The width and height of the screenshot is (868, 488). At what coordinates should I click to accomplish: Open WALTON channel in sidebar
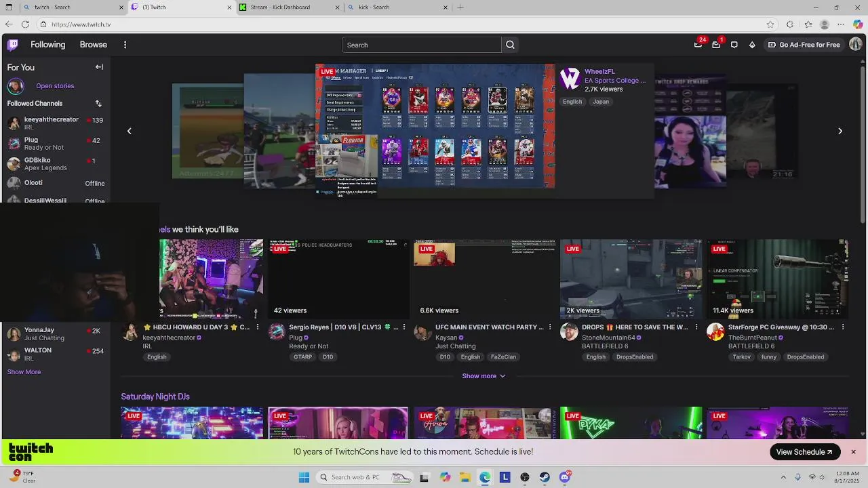[55, 354]
